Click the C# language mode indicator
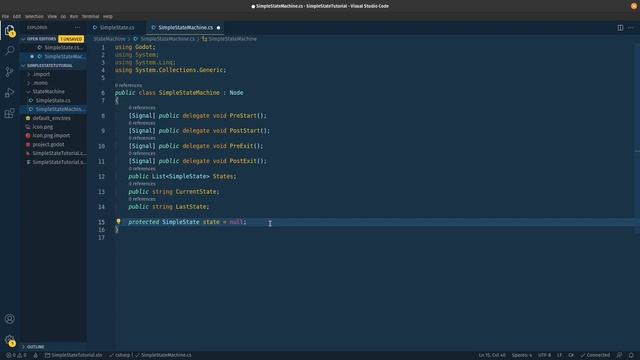Screen dimensions: 640x360 point(571,355)
